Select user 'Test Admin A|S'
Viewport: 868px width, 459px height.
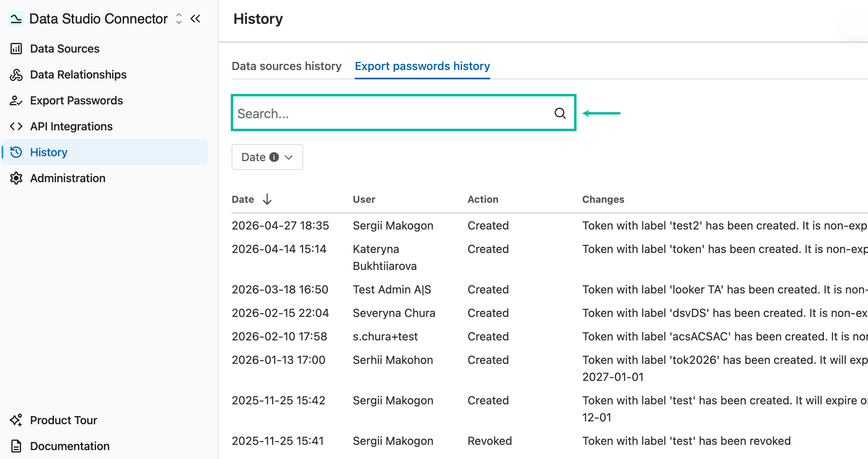pyautogui.click(x=392, y=289)
